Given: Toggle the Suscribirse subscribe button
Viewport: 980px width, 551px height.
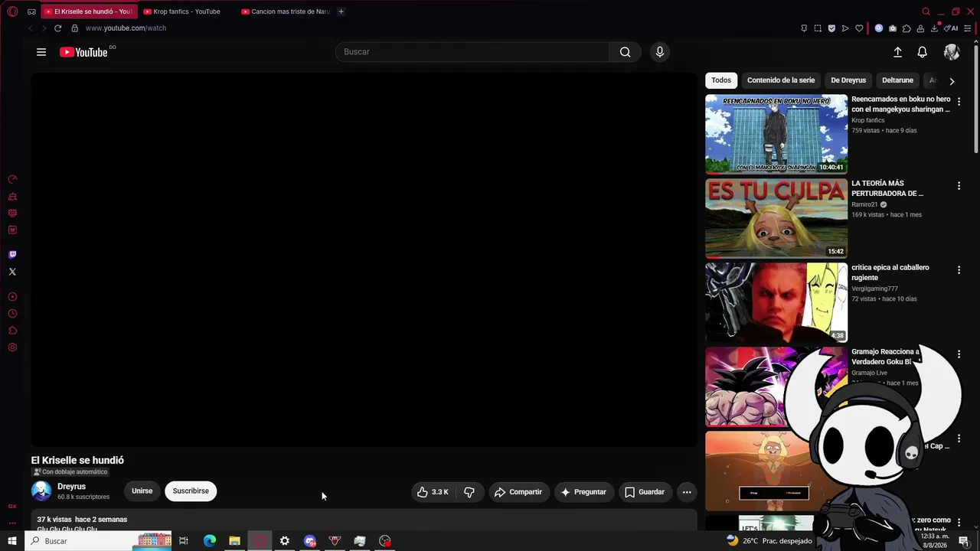Looking at the screenshot, I should (x=191, y=491).
